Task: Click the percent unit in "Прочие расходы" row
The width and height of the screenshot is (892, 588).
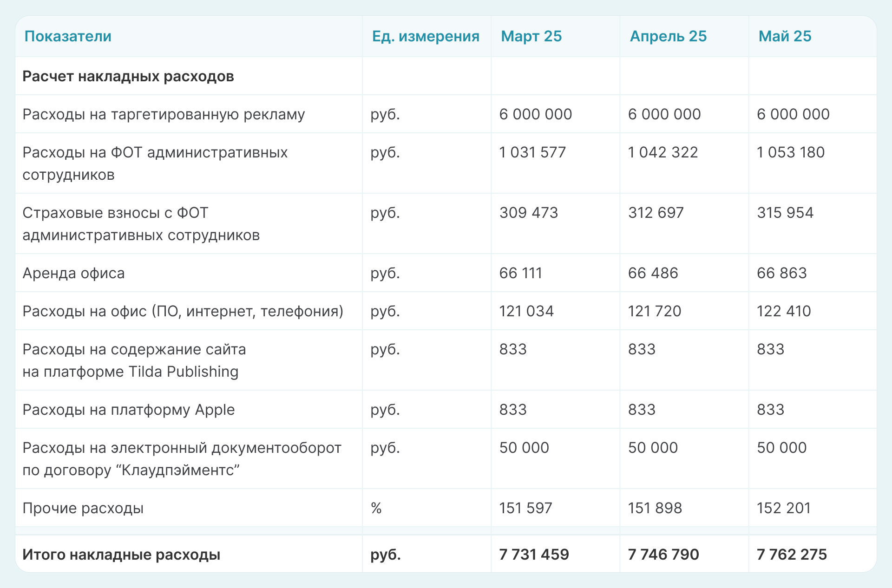Action: 376,508
